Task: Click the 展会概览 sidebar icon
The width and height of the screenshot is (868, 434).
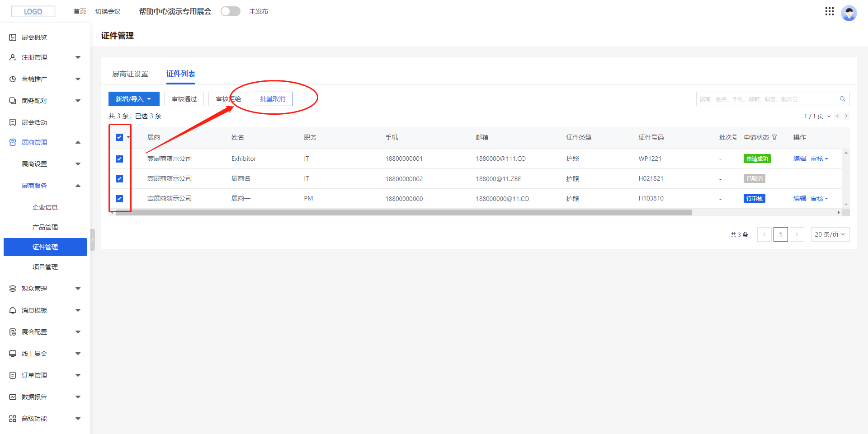Action: 13,37
